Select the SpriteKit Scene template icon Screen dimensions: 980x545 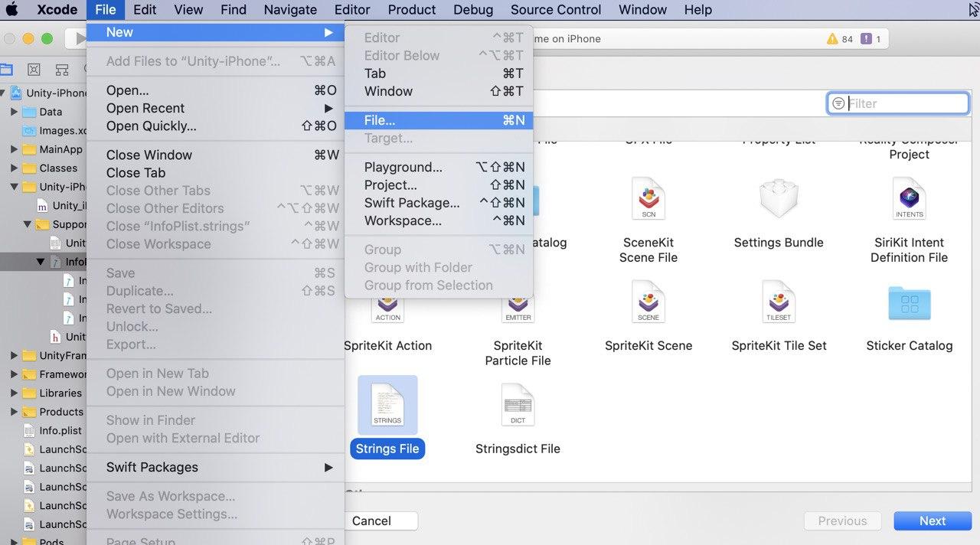point(648,302)
